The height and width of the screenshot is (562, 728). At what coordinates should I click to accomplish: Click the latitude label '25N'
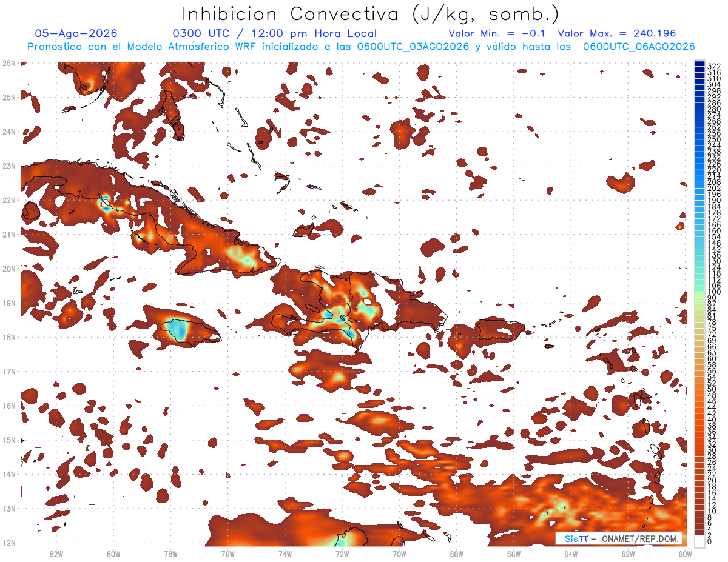[8, 97]
